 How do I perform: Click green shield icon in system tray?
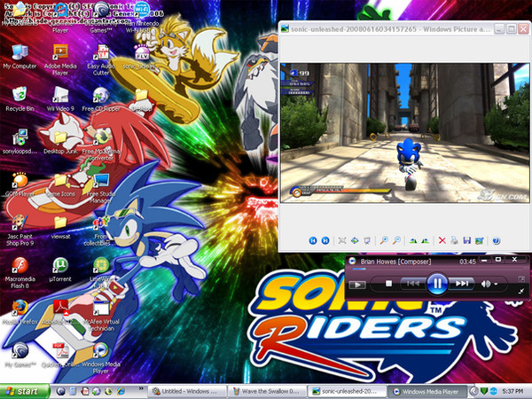[x=484, y=392]
